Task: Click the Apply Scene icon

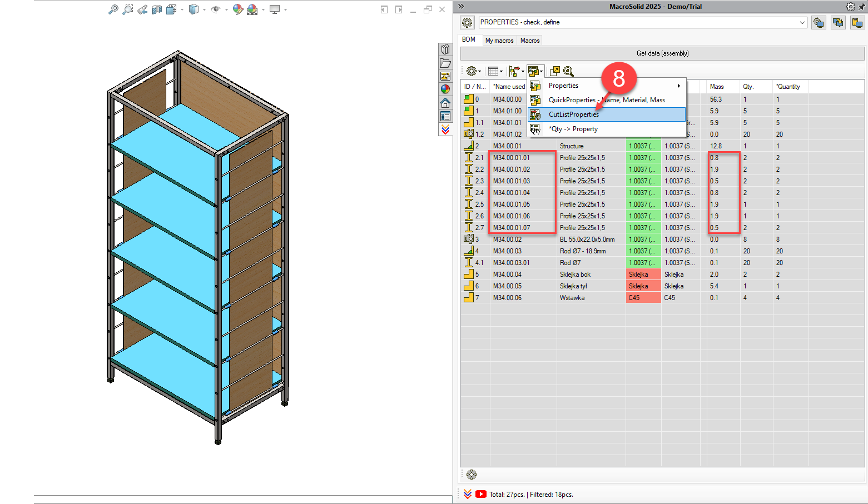Action: 252,9
